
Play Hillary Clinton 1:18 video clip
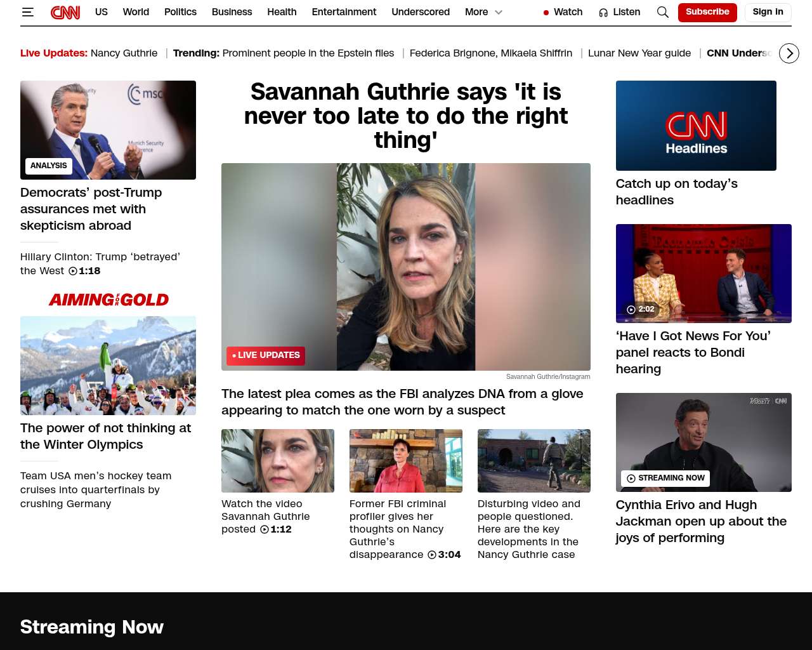tap(84, 271)
